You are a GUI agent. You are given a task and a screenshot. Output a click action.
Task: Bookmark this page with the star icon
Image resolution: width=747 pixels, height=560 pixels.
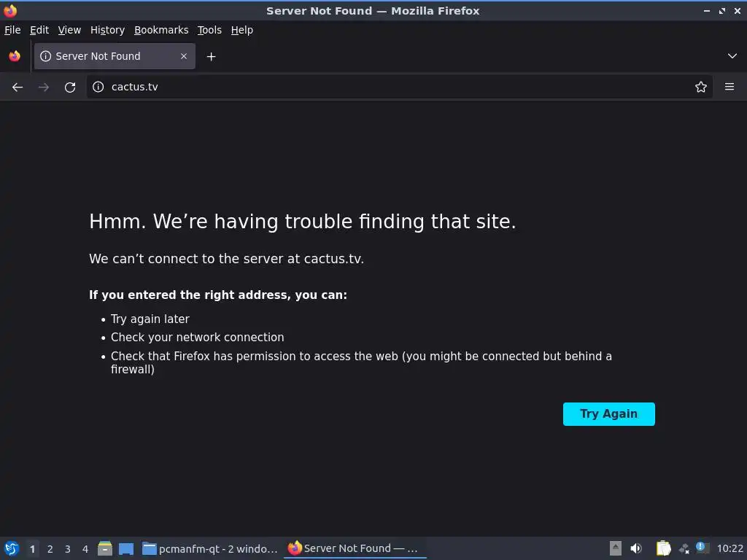701,87
